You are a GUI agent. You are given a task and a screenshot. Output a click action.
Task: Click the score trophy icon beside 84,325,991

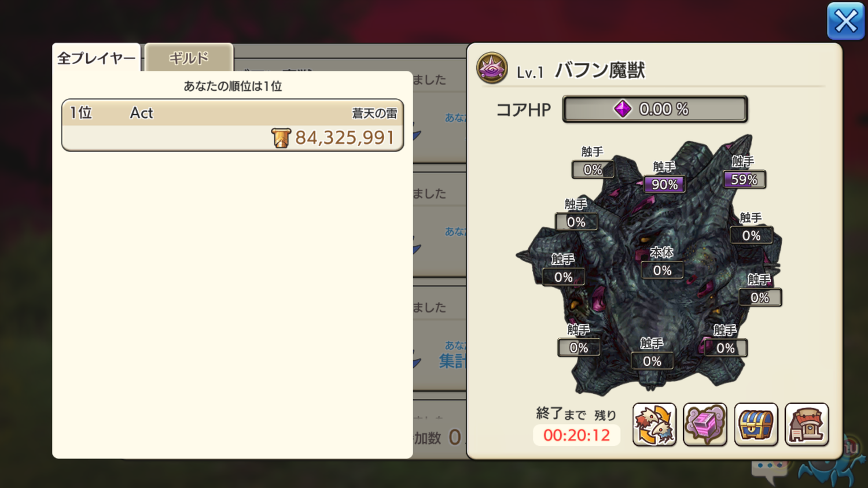(x=281, y=138)
